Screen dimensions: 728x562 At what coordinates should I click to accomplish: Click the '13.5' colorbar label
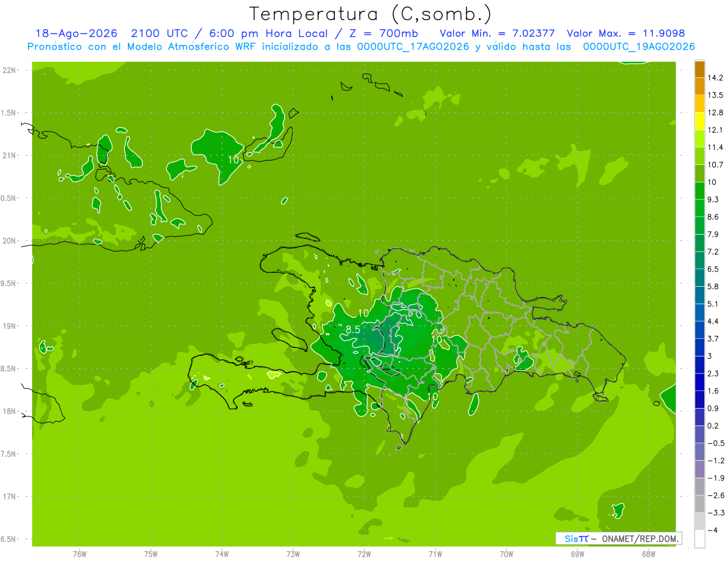pos(715,95)
